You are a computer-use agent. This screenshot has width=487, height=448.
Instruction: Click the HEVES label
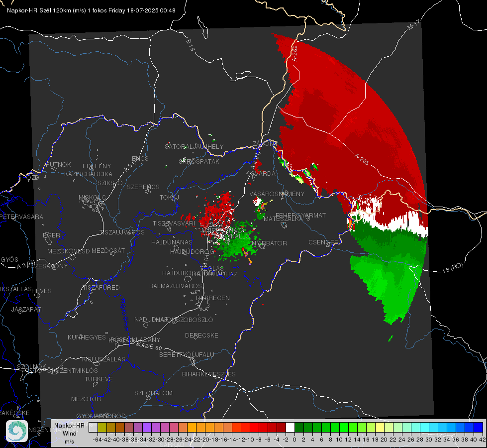[x=41, y=291]
